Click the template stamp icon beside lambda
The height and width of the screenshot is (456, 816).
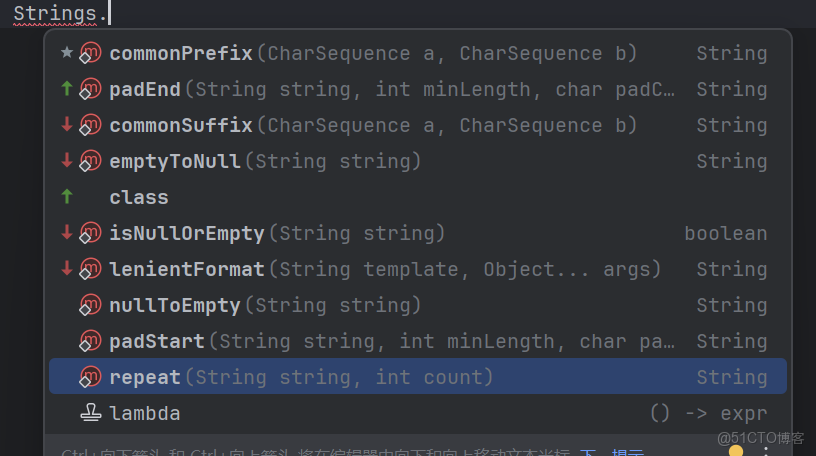[x=91, y=413]
